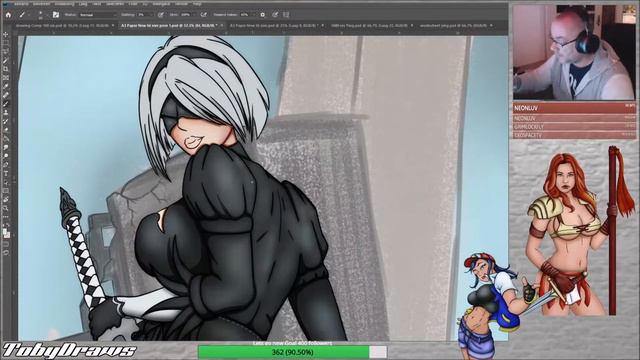Close the drawing Comp document tab
Viewport: 640px width, 360px height.
(x=113, y=25)
